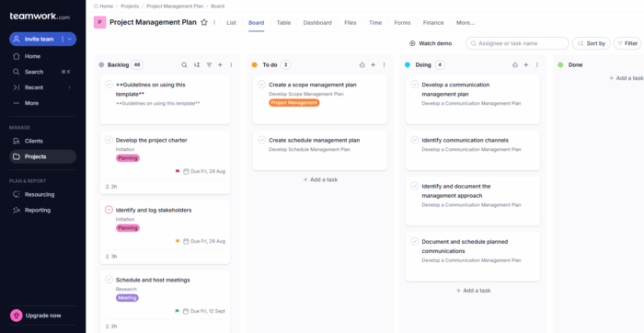Complete Schedule and host meetings task
This screenshot has height=333, width=644.
pos(109,280)
